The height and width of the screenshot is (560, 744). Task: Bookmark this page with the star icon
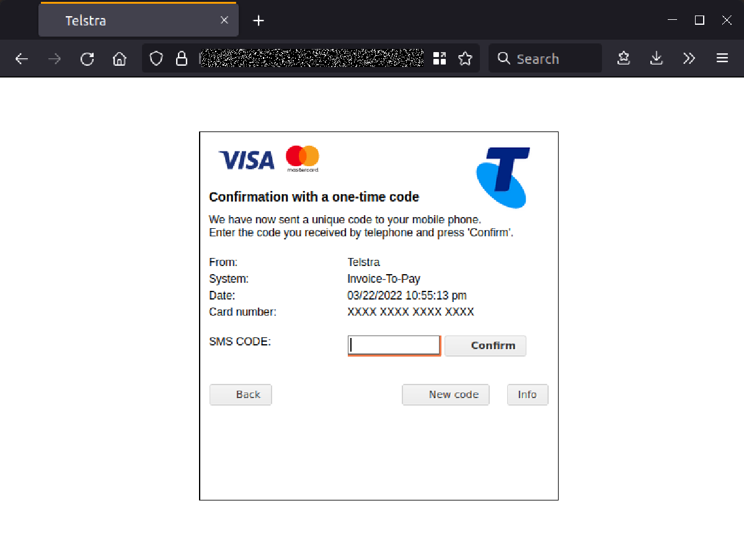[x=465, y=58]
